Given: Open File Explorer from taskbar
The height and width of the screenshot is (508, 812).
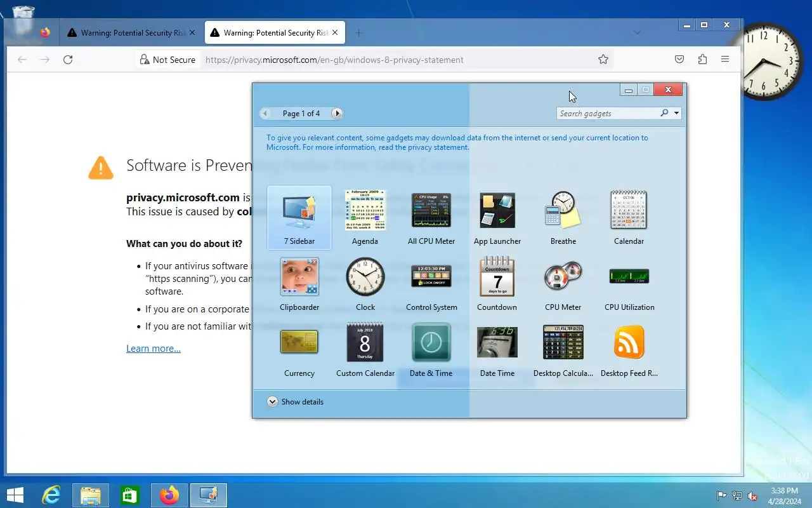Looking at the screenshot, I should click(91, 495).
